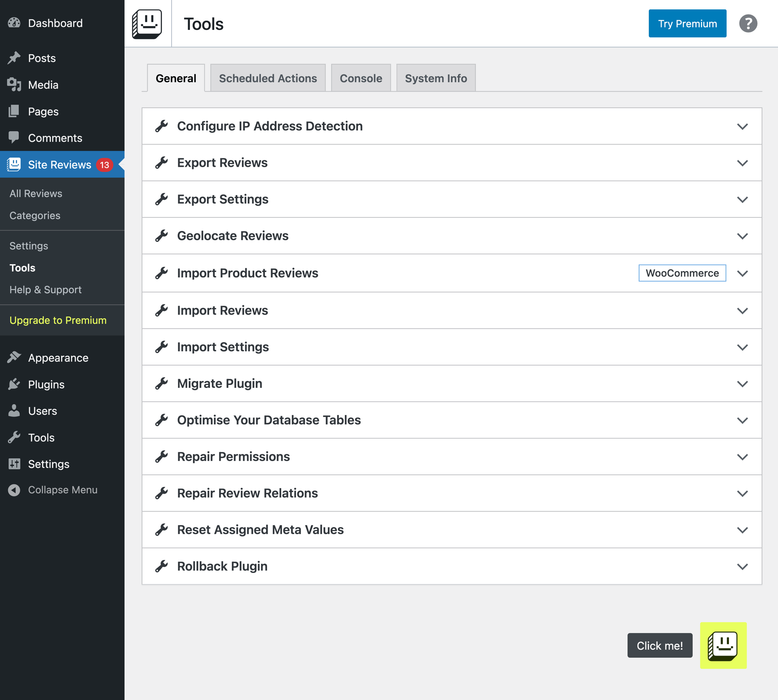
Task: Click the Media icon in sidebar
Action: click(14, 84)
